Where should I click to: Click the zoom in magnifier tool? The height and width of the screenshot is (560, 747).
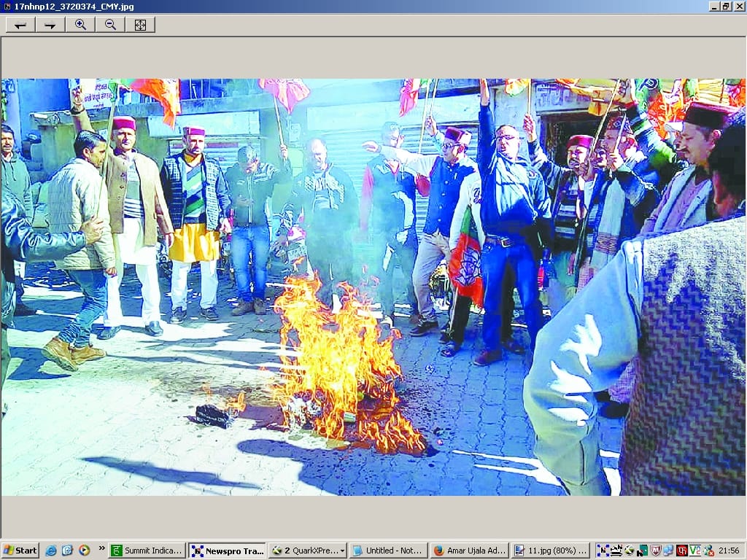80,25
